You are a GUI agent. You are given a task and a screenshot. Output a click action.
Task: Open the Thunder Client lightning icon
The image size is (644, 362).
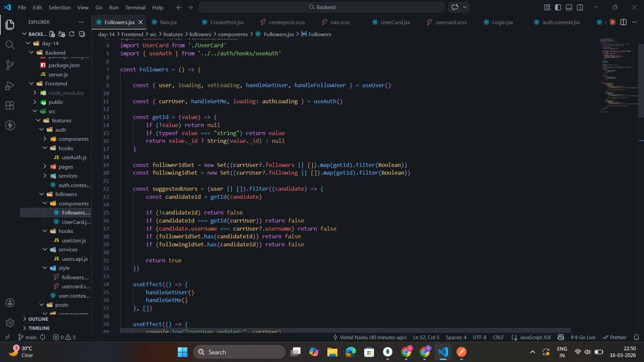pyautogui.click(x=10, y=125)
